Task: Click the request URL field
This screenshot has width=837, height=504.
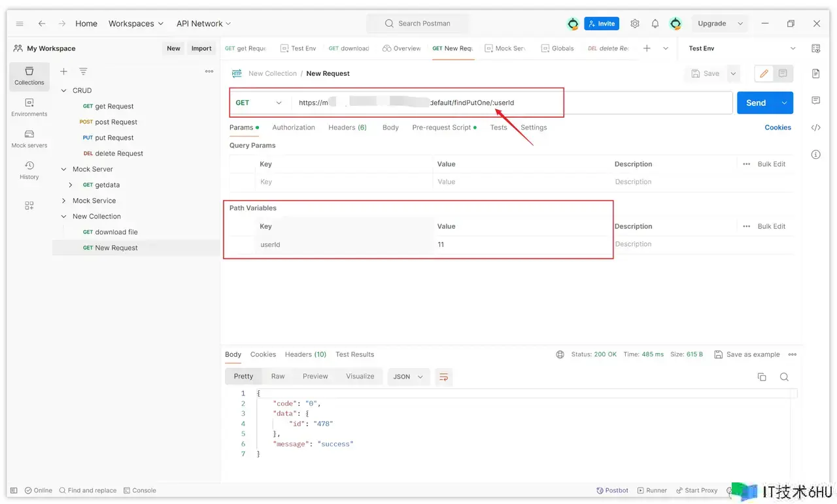Action: pyautogui.click(x=512, y=103)
